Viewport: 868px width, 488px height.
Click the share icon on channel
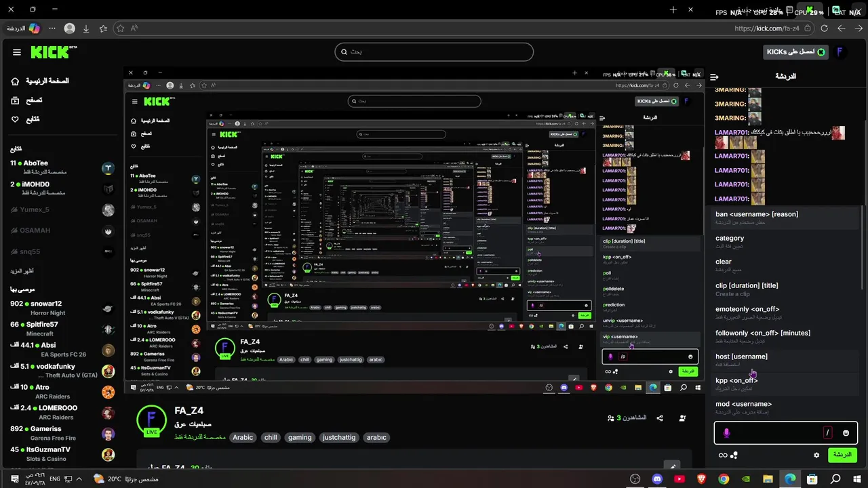click(x=660, y=418)
